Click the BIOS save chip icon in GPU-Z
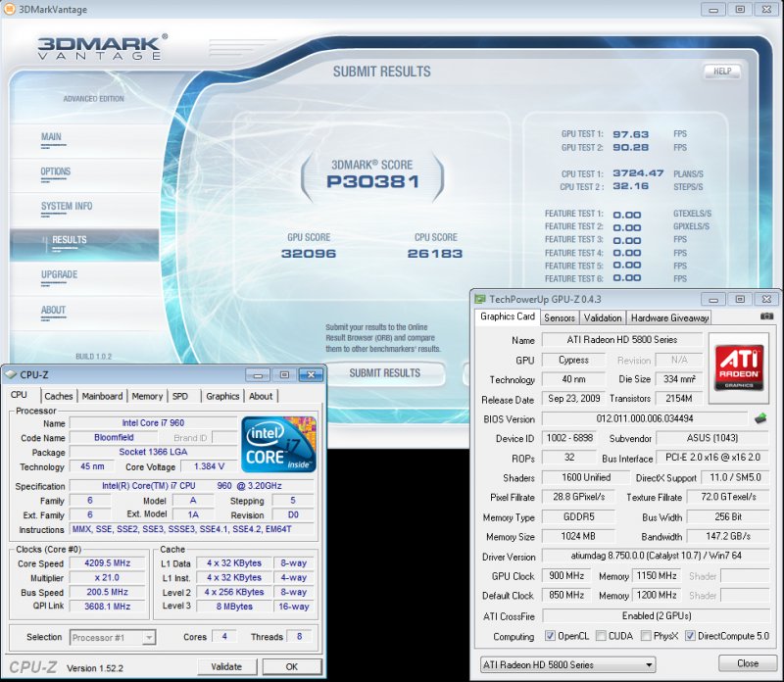Image resolution: width=784 pixels, height=682 pixels. [x=760, y=418]
